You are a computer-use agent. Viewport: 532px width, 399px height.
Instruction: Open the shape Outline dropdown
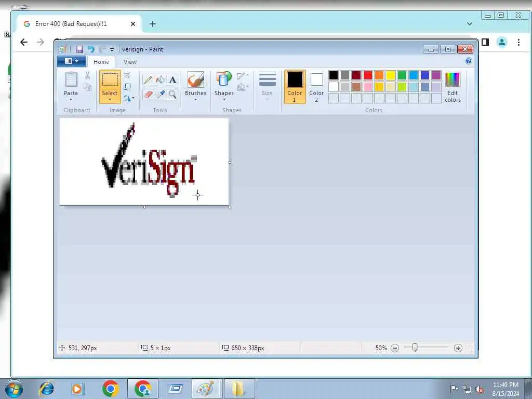click(x=243, y=76)
